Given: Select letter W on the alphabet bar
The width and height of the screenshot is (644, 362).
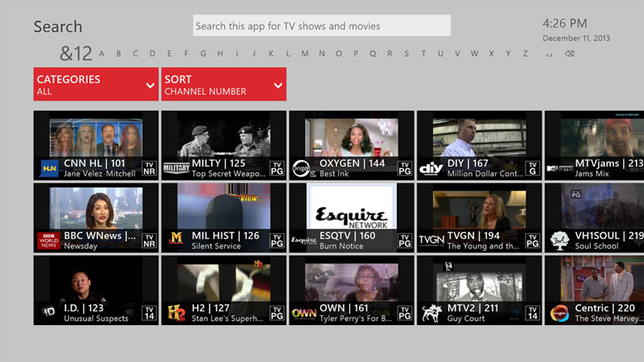Looking at the screenshot, I should point(474,54).
